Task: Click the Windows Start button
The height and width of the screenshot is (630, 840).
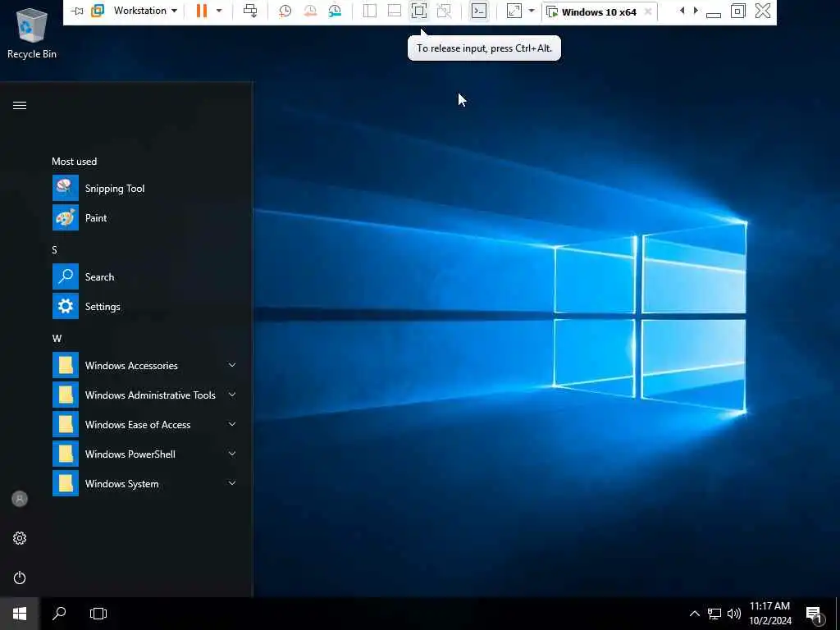Action: 20,614
